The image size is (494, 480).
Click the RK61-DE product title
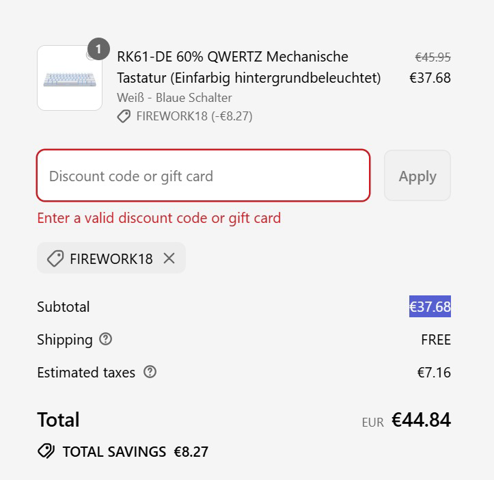click(x=249, y=67)
